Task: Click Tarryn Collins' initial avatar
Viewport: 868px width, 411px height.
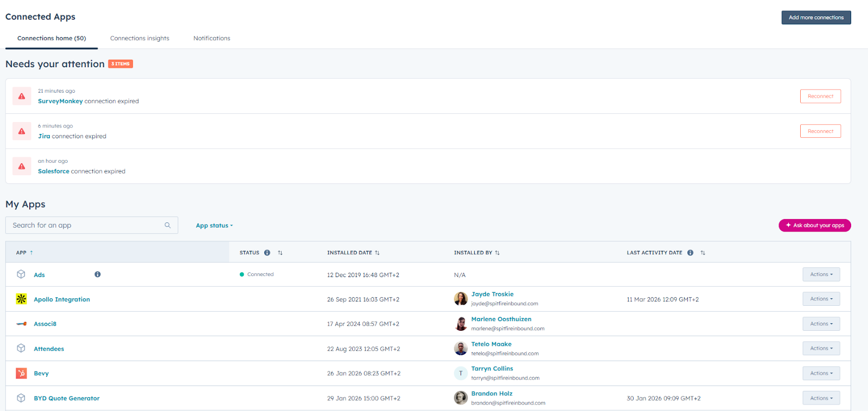Action: pyautogui.click(x=461, y=373)
